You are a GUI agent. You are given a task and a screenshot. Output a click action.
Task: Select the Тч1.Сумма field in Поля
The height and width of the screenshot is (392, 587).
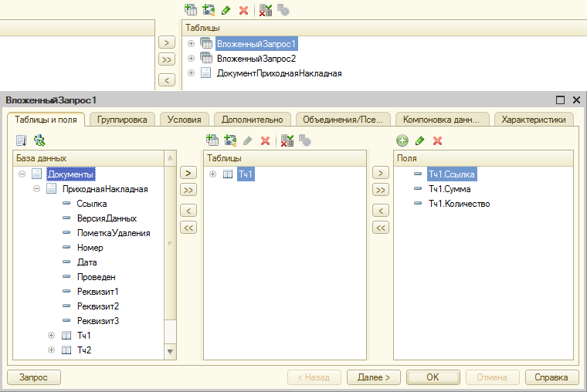point(449,189)
